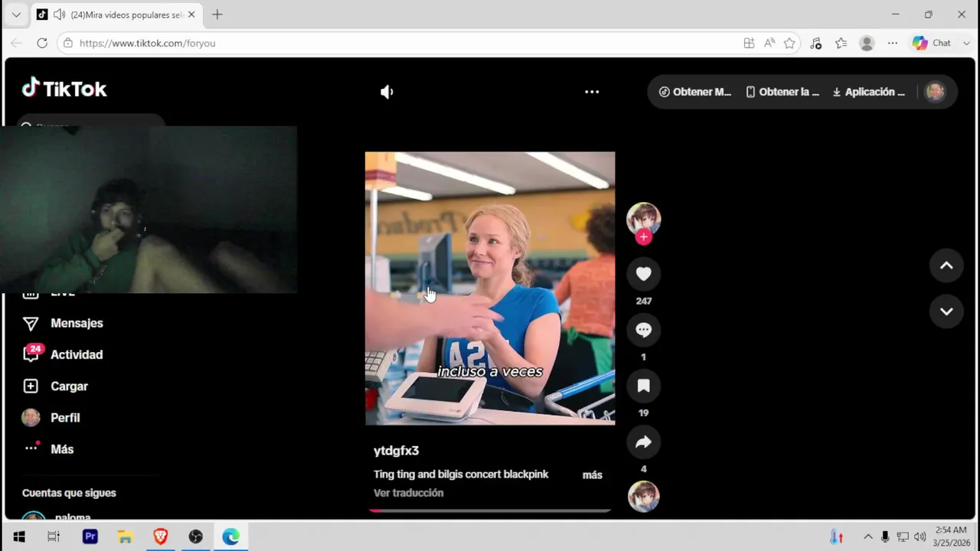Open Mensajes in the sidebar
The width and height of the screenshot is (980, 551).
(77, 323)
